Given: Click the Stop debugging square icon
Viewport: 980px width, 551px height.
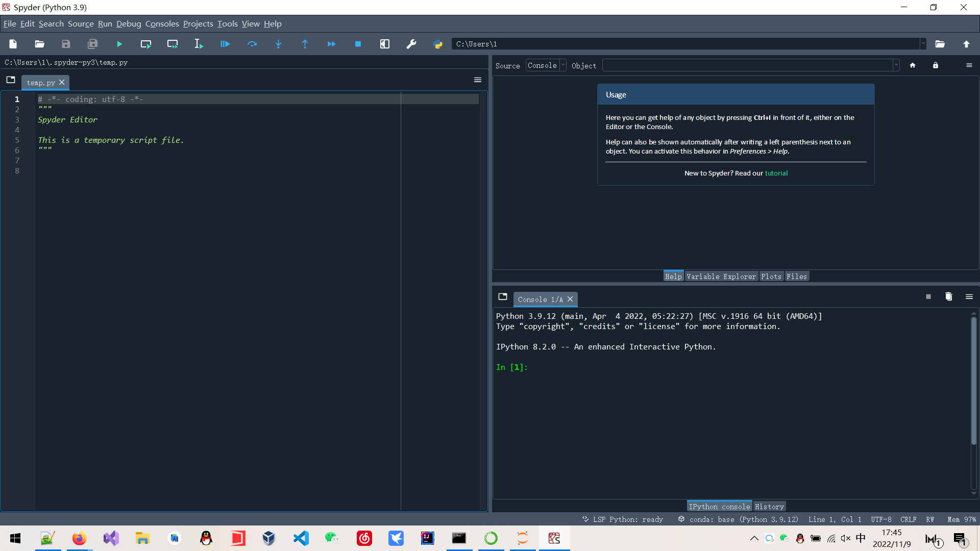Looking at the screenshot, I should 358,44.
